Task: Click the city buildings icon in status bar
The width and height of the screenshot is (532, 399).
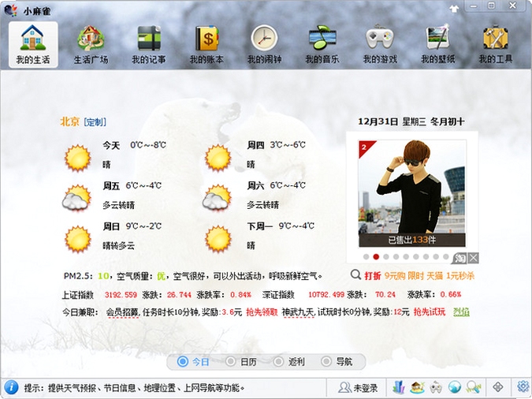Action: 399,387
